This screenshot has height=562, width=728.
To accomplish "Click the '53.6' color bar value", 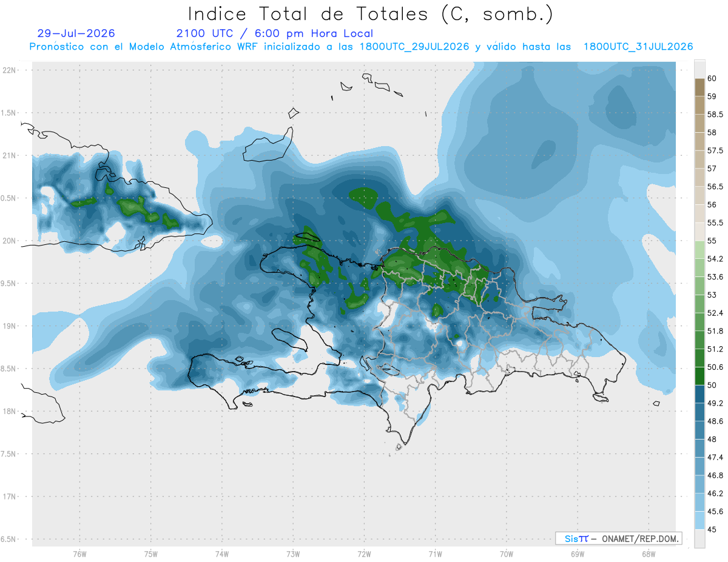I will [715, 277].
